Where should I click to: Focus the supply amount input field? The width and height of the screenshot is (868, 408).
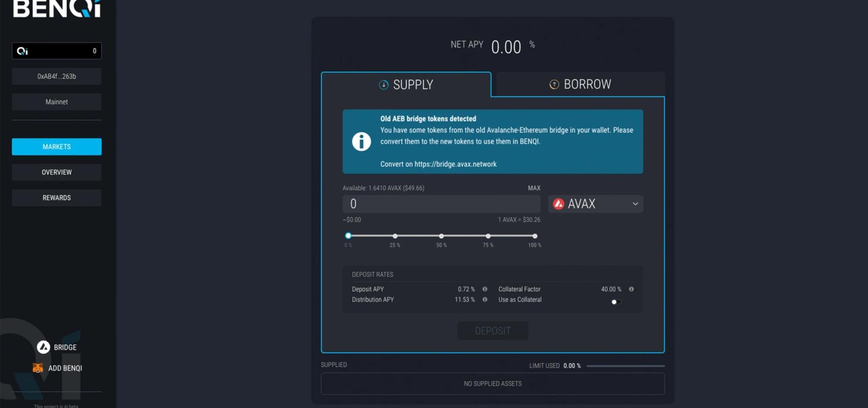441,204
